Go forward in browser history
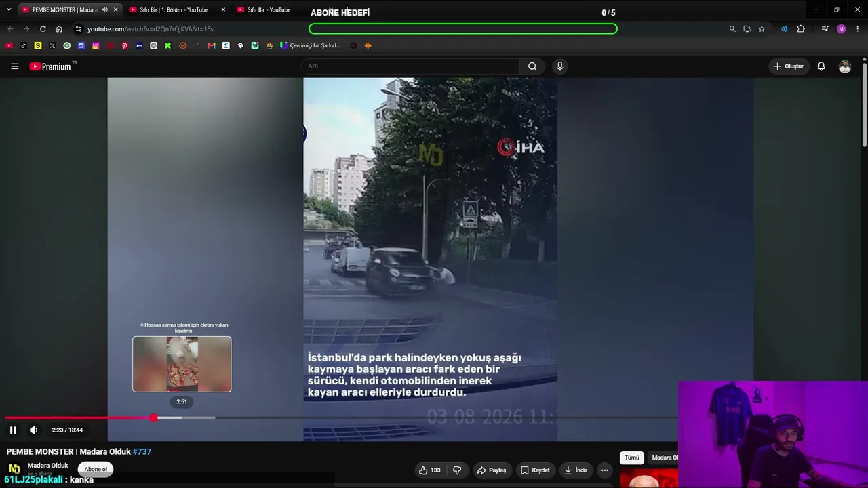This screenshot has height=488, width=868. click(26, 29)
